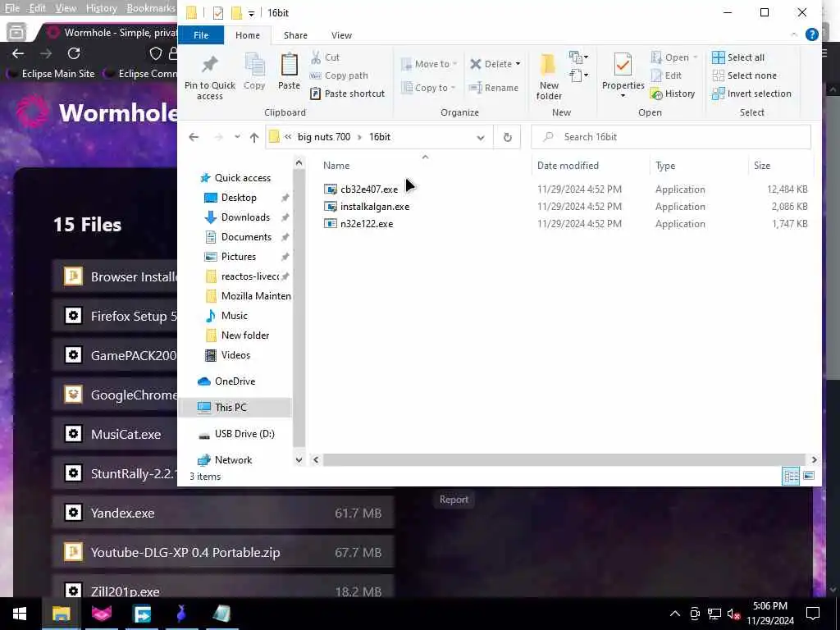Switch to the Share ribbon tab
Viewport: 840px width, 630px height.
click(295, 34)
